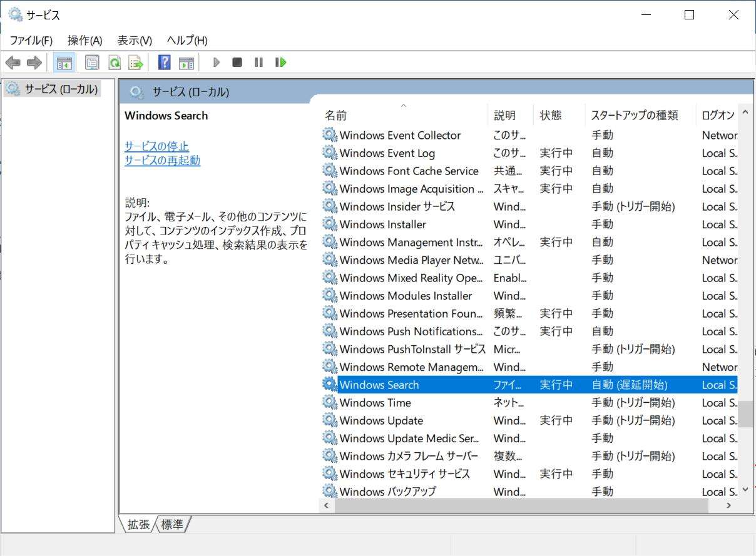Click 実行中 status of Windows Update
This screenshot has height=556, width=756.
tap(556, 420)
